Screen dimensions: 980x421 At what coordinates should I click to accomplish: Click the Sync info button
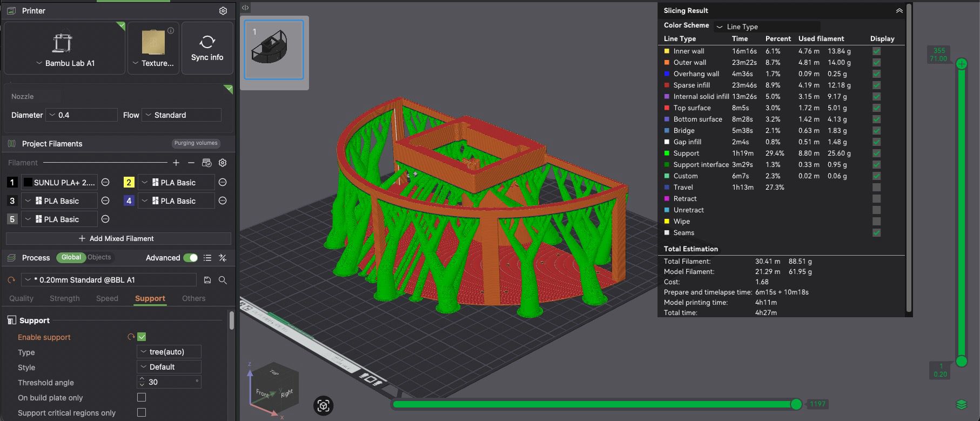click(207, 48)
